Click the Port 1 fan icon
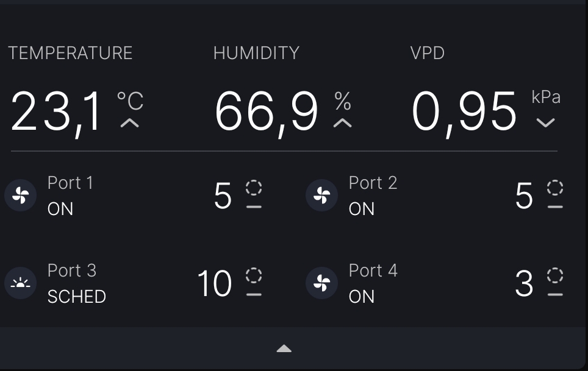The width and height of the screenshot is (588, 371). pyautogui.click(x=20, y=196)
